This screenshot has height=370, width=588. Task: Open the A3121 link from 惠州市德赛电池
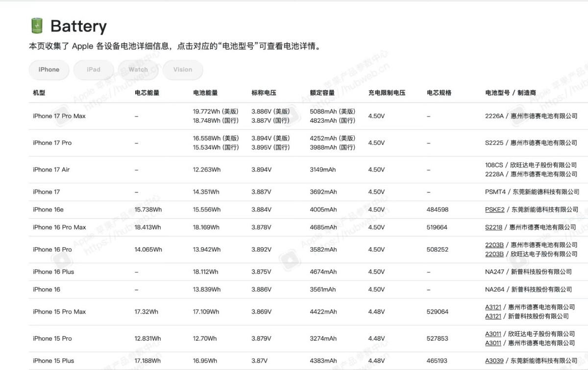(x=493, y=307)
